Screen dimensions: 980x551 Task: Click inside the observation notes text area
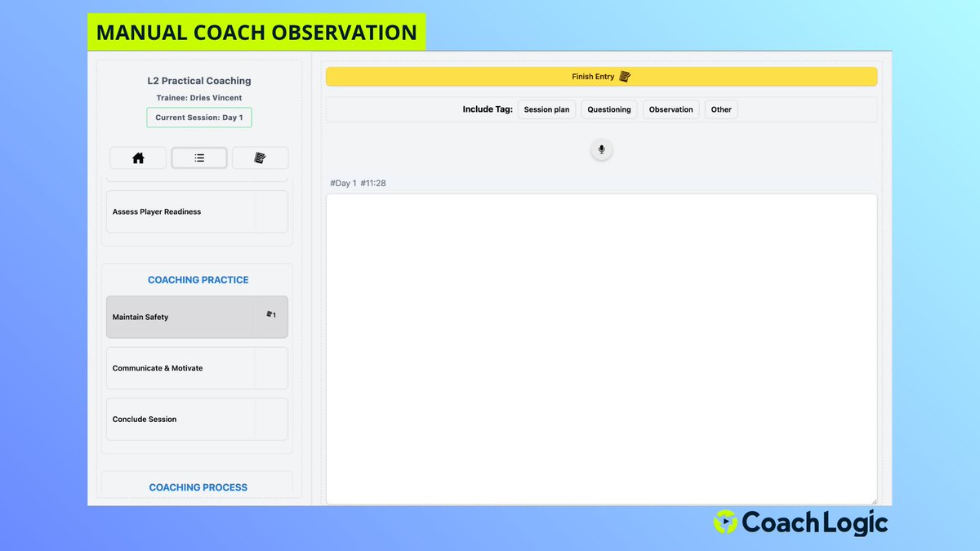pos(602,349)
